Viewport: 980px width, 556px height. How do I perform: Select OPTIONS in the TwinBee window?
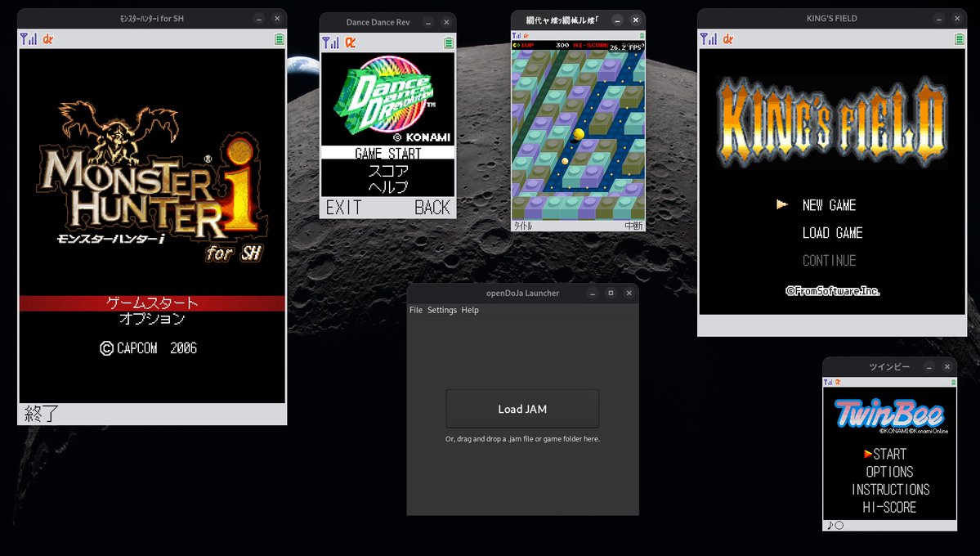tap(889, 472)
